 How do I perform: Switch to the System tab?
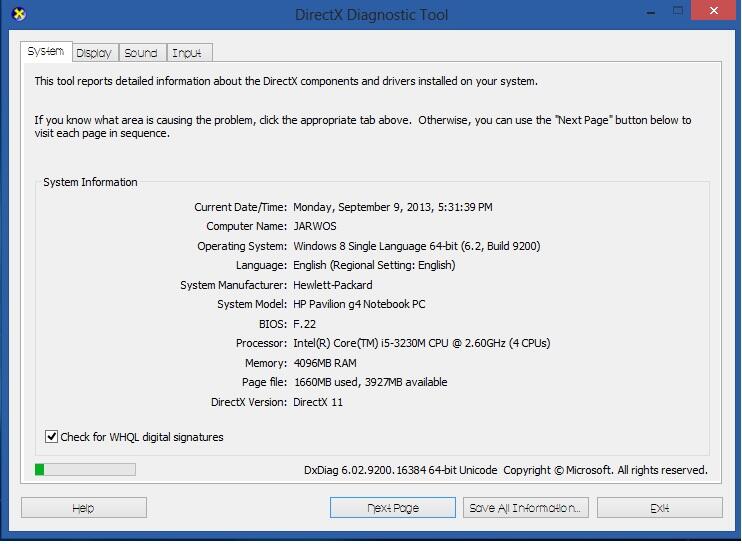point(46,51)
